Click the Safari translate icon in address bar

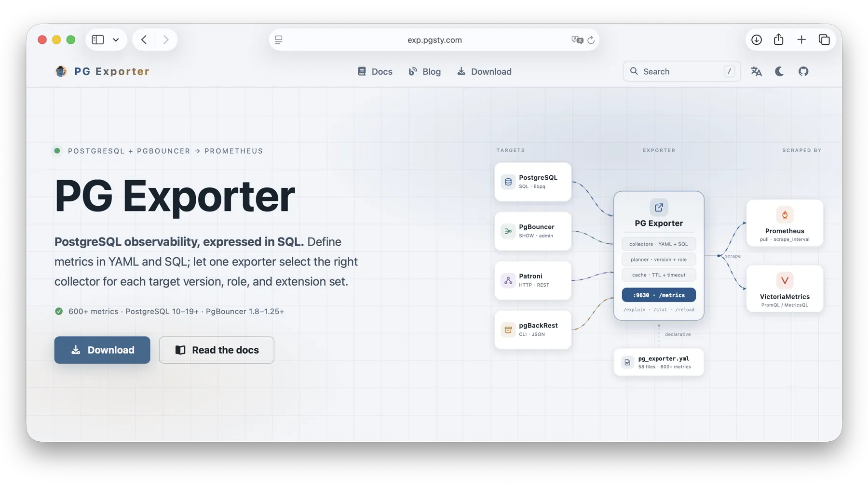point(577,40)
